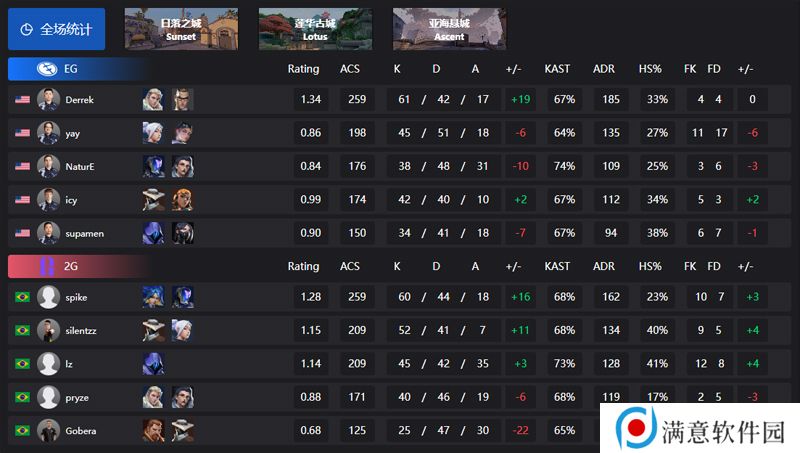
Task: Open Derrek's player avatar
Action: tap(48, 99)
